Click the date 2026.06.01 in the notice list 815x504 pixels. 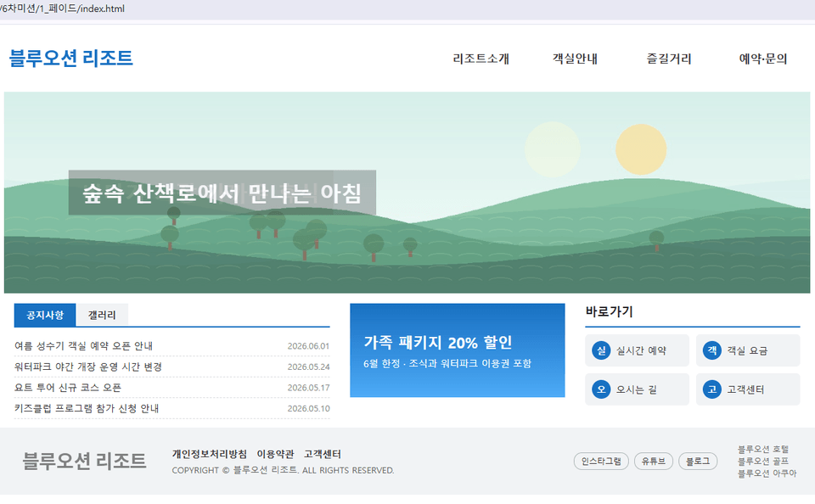point(308,346)
